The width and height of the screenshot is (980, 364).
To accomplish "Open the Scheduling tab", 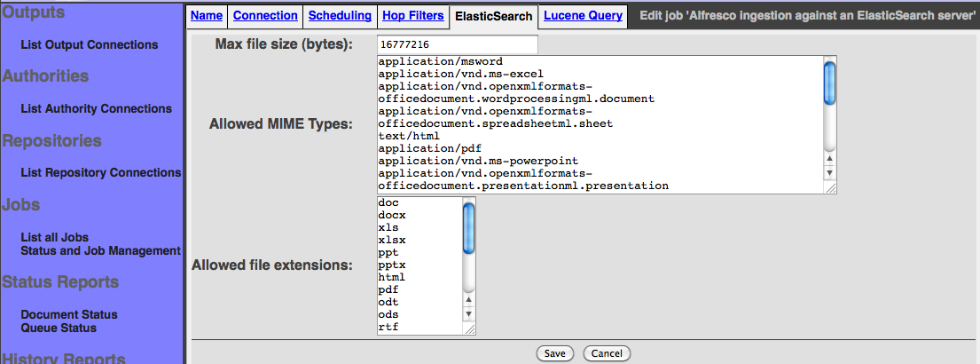I will tap(340, 16).
